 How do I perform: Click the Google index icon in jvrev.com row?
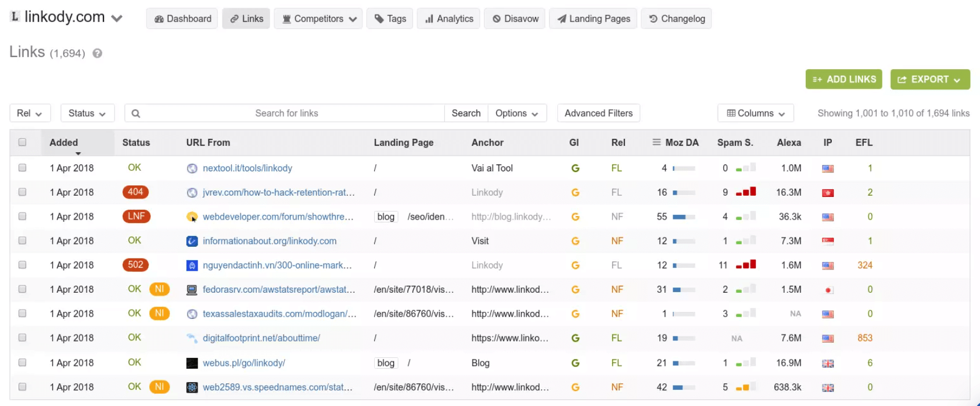tap(575, 193)
